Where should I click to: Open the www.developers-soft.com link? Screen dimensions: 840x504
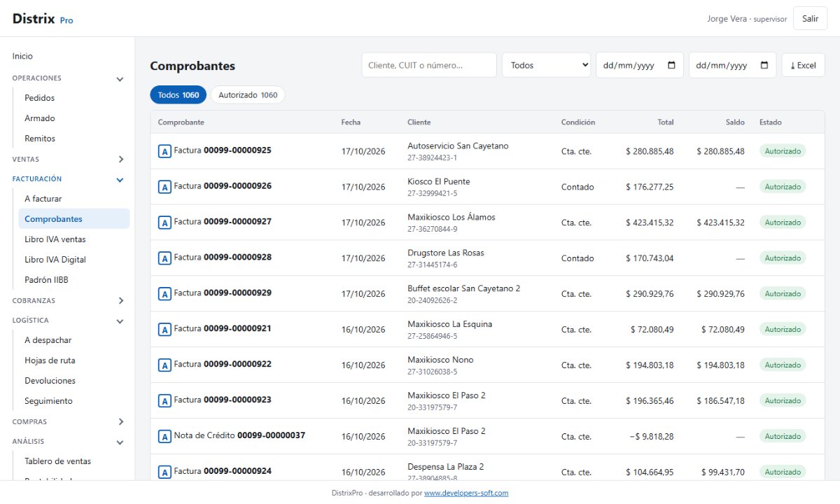[466, 493]
